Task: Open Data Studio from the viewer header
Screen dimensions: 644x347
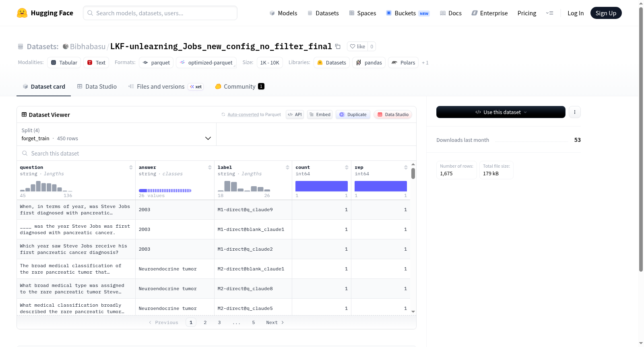Action: (393, 114)
